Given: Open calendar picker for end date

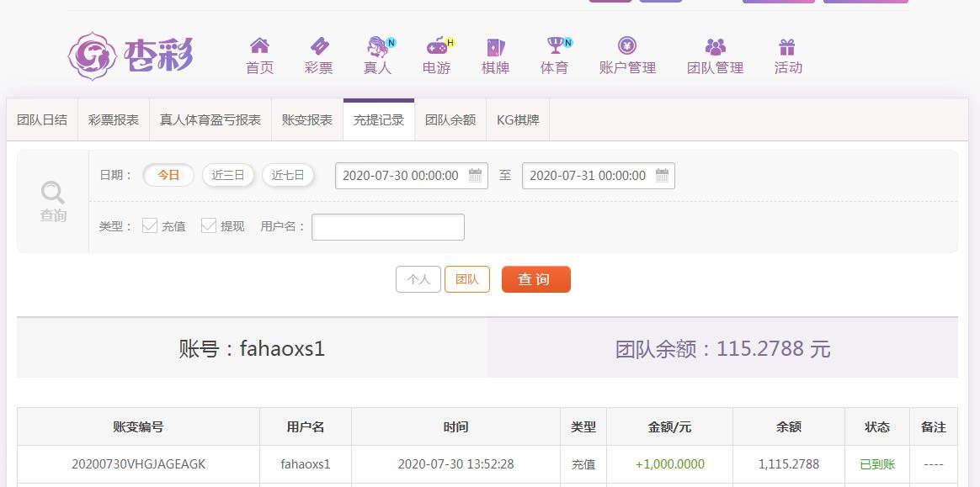Looking at the screenshot, I should coord(662,176).
